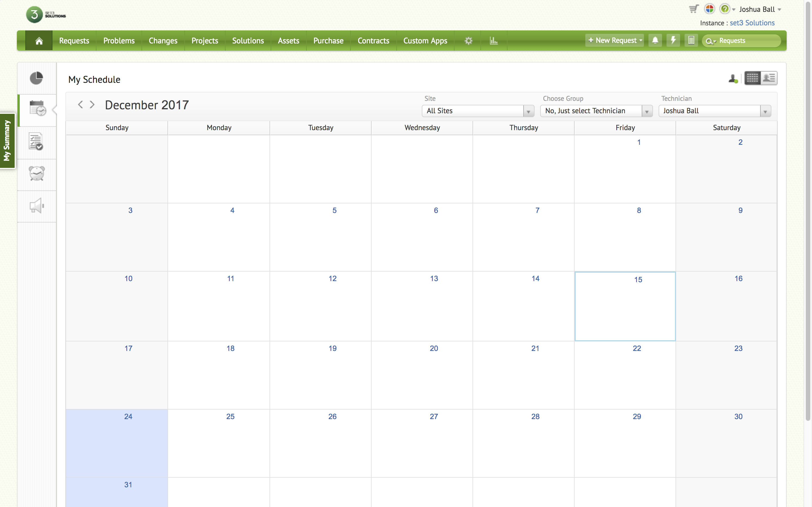Open the Choose Group dropdown
812x507 pixels.
point(596,111)
